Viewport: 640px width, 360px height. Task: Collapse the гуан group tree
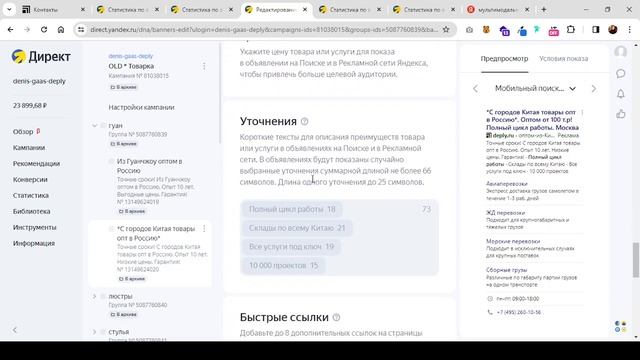(94, 126)
